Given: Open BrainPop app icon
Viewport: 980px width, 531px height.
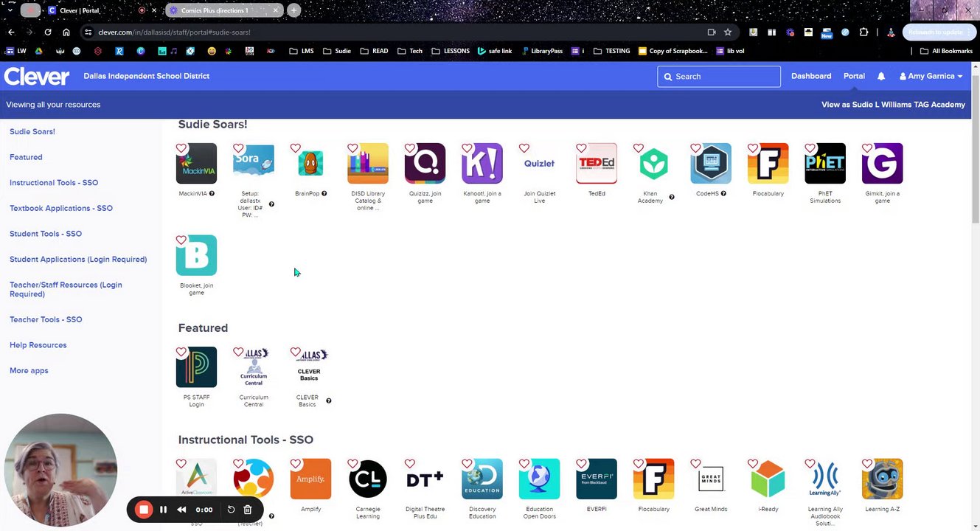Looking at the screenshot, I should pos(310,164).
